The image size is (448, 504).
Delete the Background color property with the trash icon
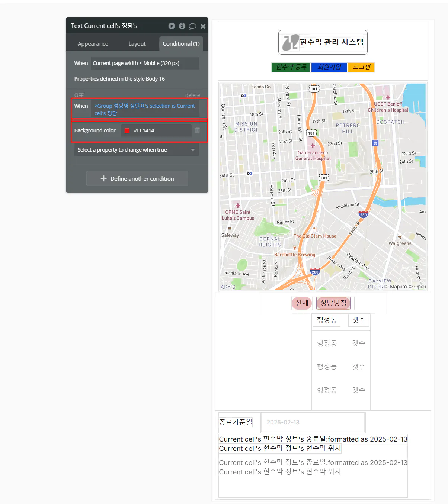[x=197, y=130]
